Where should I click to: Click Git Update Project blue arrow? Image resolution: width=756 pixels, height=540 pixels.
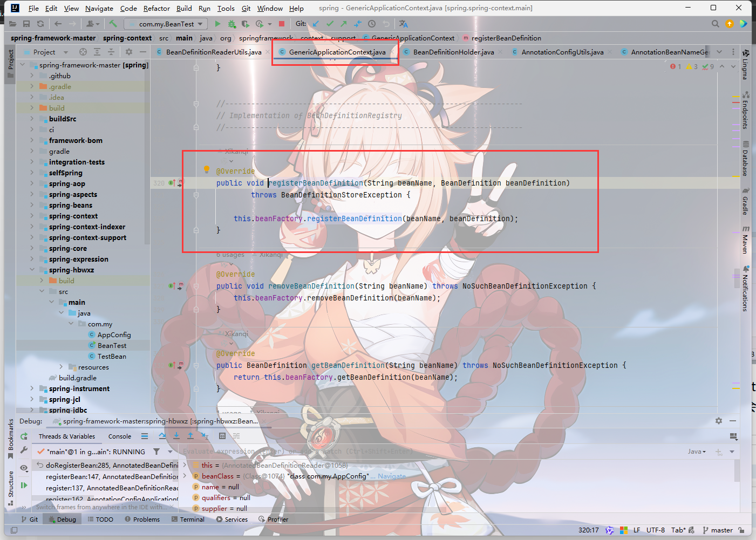point(316,24)
